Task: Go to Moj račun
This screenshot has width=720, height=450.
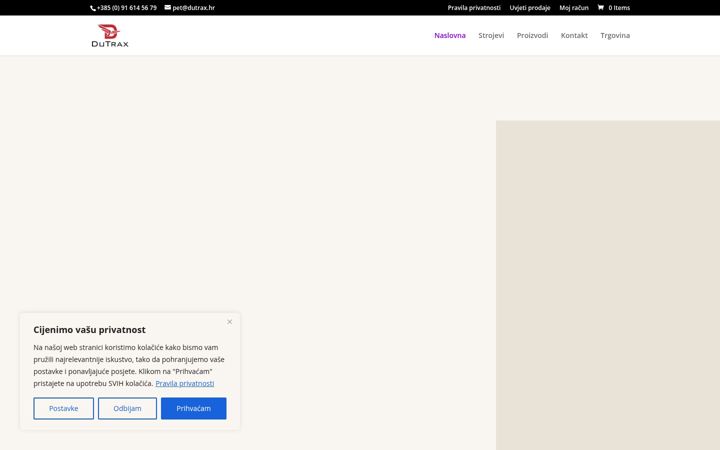Action: [574, 8]
